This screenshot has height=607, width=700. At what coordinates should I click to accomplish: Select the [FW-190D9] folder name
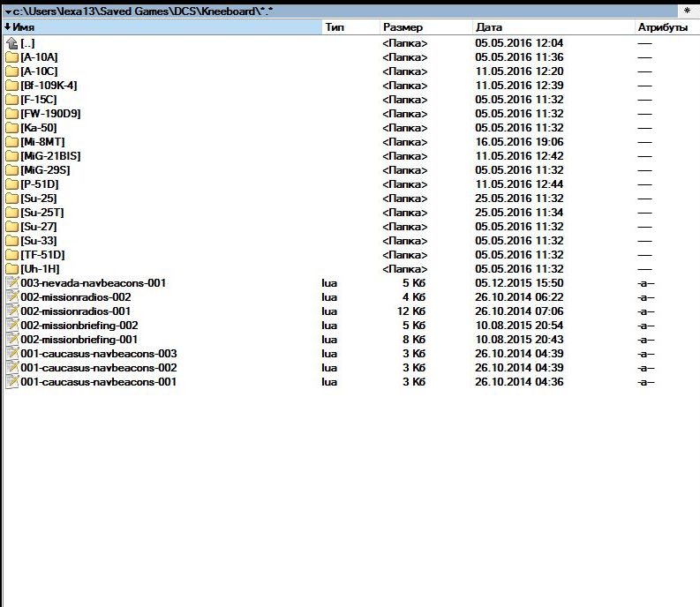click(51, 114)
